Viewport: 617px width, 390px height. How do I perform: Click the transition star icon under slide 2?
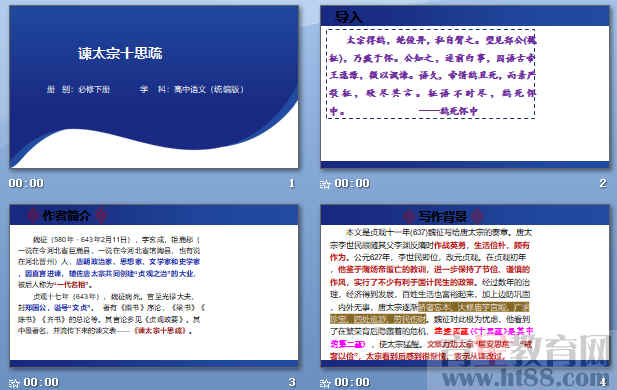point(325,184)
